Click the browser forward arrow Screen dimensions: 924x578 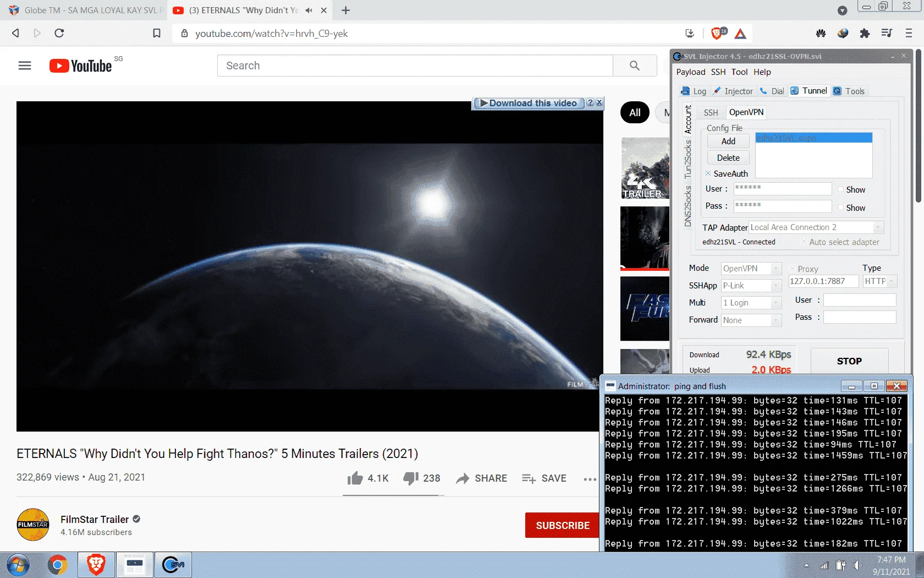(37, 33)
